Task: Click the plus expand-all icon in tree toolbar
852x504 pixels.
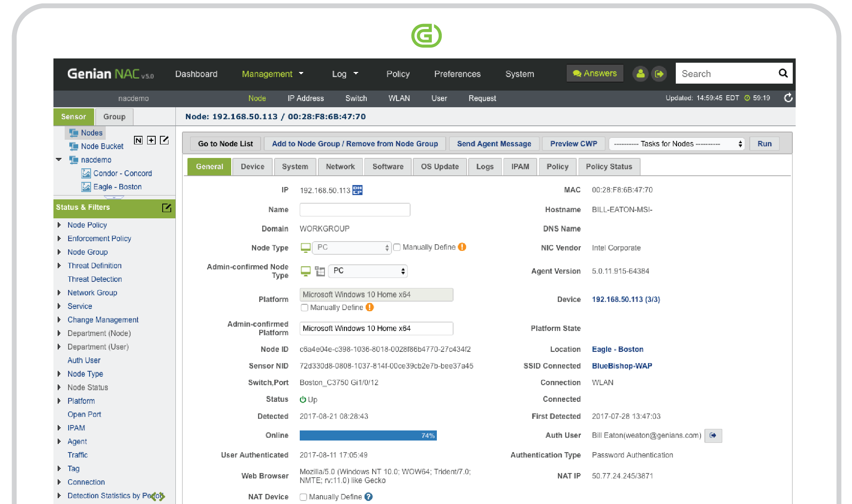Action: tap(151, 140)
